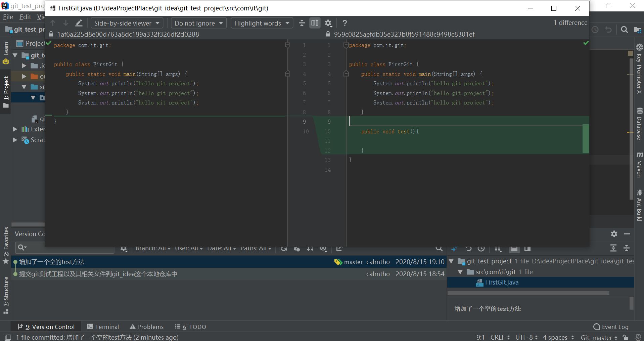Image resolution: width=644 pixels, height=341 pixels.
Task: Click group-by icon in changes toolbar
Action: click(498, 249)
